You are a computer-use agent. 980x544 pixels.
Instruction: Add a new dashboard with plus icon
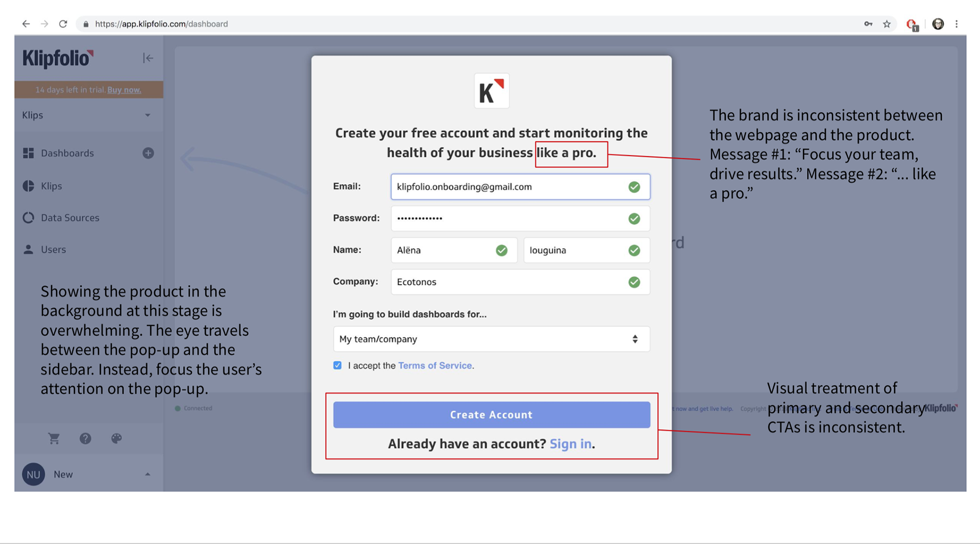[x=148, y=153]
